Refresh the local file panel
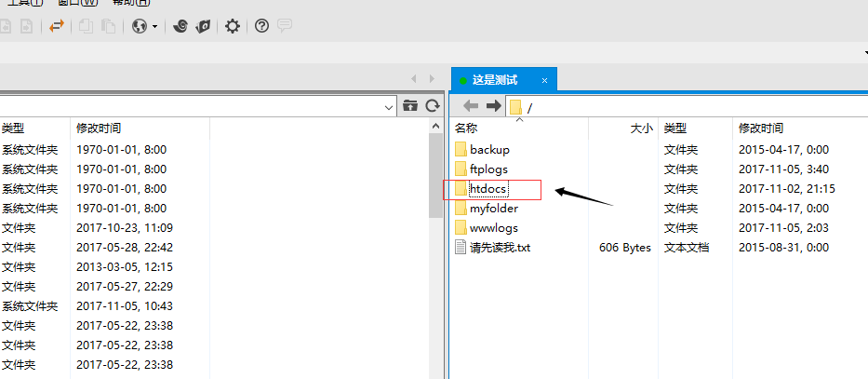This screenshot has width=868, height=379. (x=432, y=106)
